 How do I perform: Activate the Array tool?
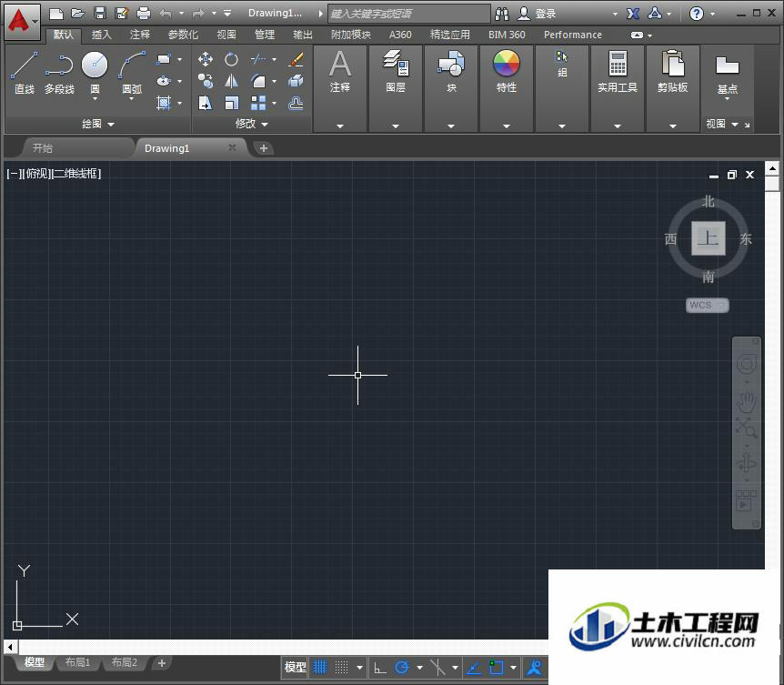tap(258, 103)
